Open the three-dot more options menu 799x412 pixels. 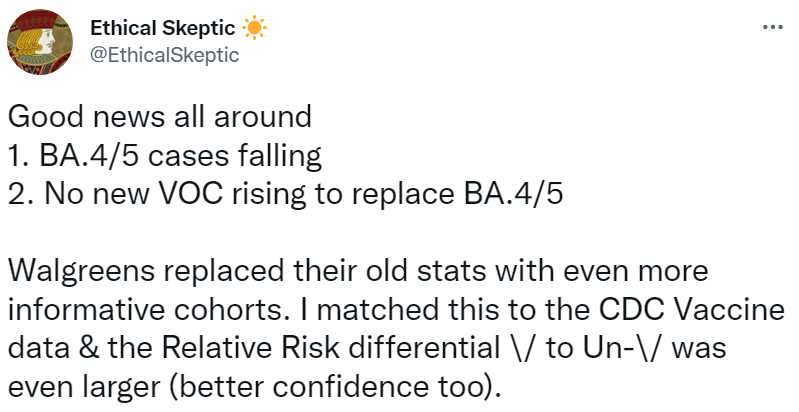click(x=771, y=27)
